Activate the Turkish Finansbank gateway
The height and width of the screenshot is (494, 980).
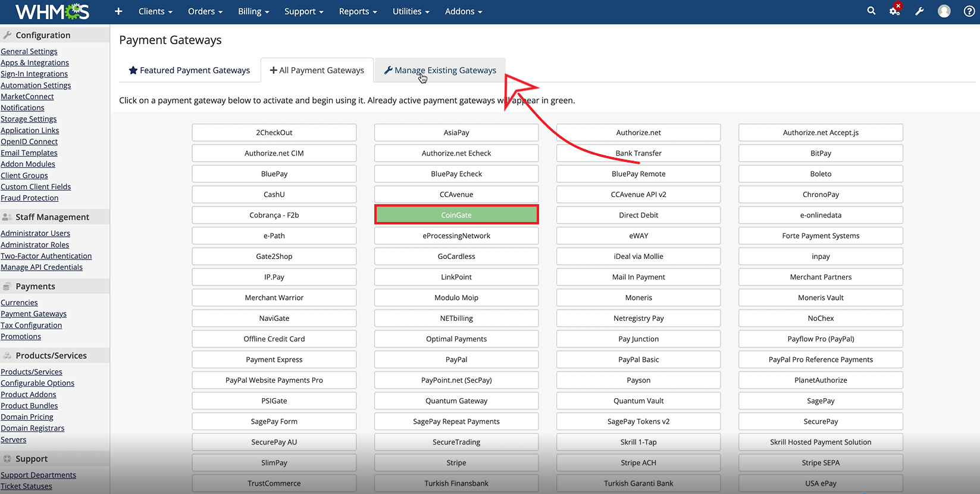click(456, 483)
